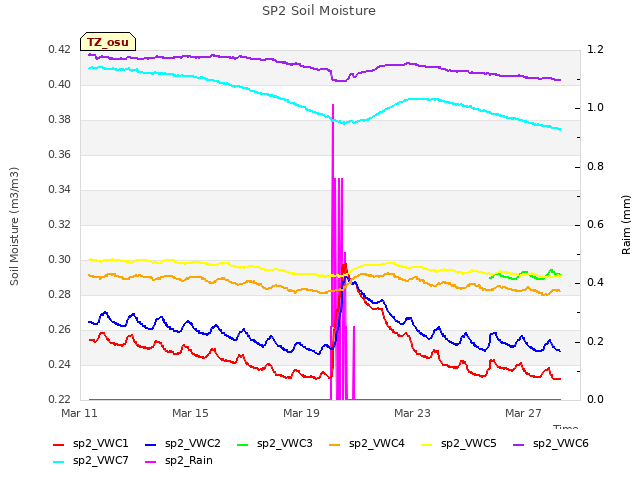Click the 1.2 rain axis value
640x480 pixels.
point(596,50)
